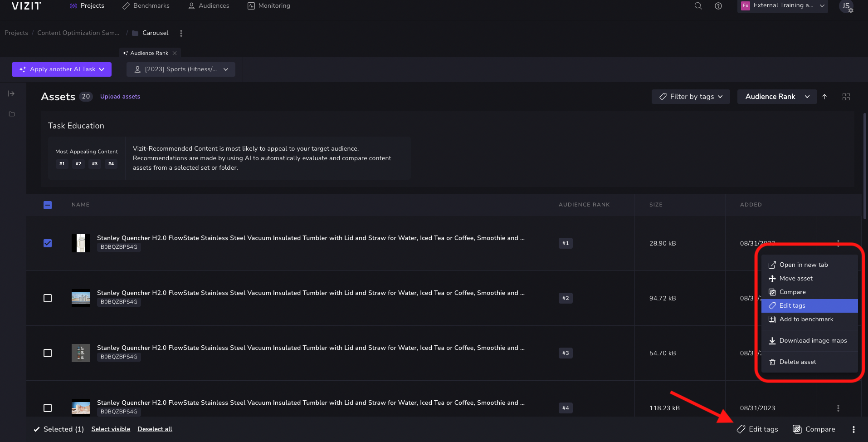
Task: Open the Audience Rank sort dropdown
Action: point(777,97)
